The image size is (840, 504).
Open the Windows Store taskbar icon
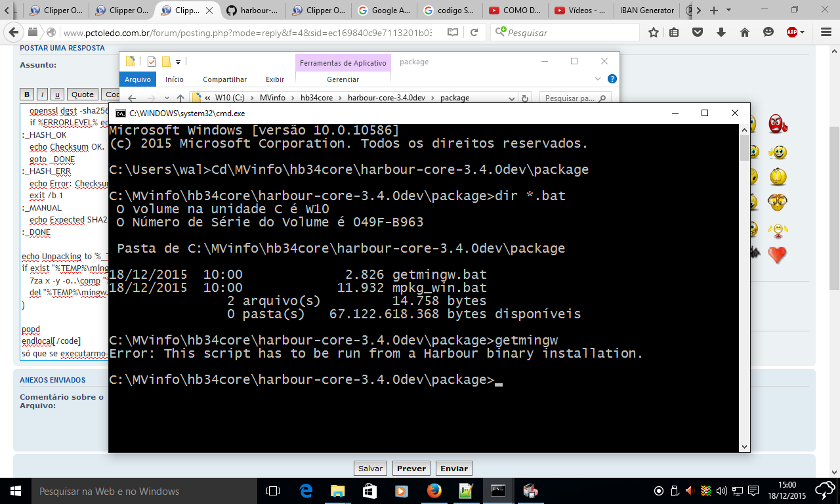[x=369, y=491]
